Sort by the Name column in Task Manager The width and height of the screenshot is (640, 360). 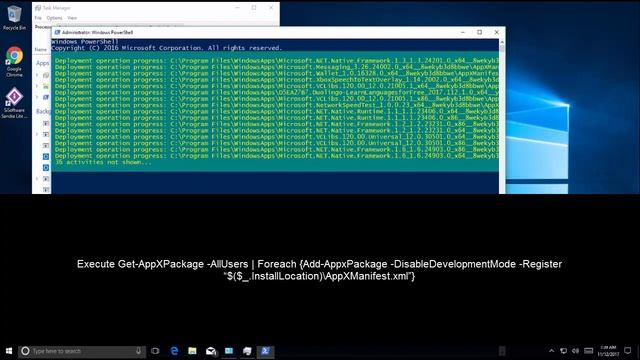pyautogui.click(x=40, y=49)
